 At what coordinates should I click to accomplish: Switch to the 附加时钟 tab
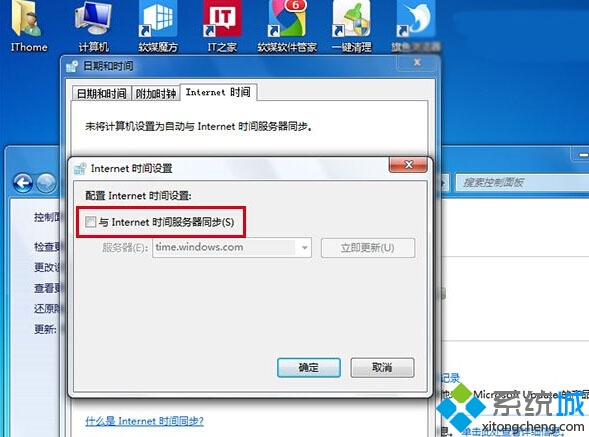coord(156,93)
